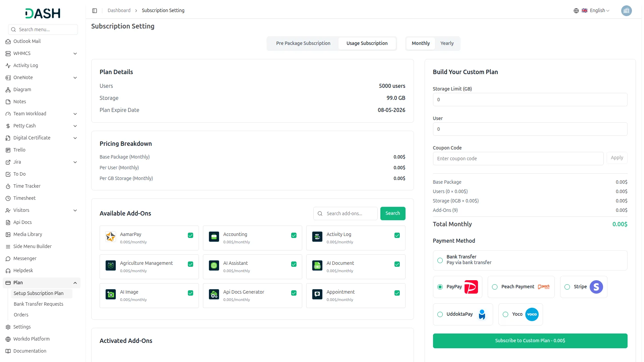The height and width of the screenshot is (362, 644).
Task: Uncheck the Accounting add-on checkbox
Action: [294, 235]
